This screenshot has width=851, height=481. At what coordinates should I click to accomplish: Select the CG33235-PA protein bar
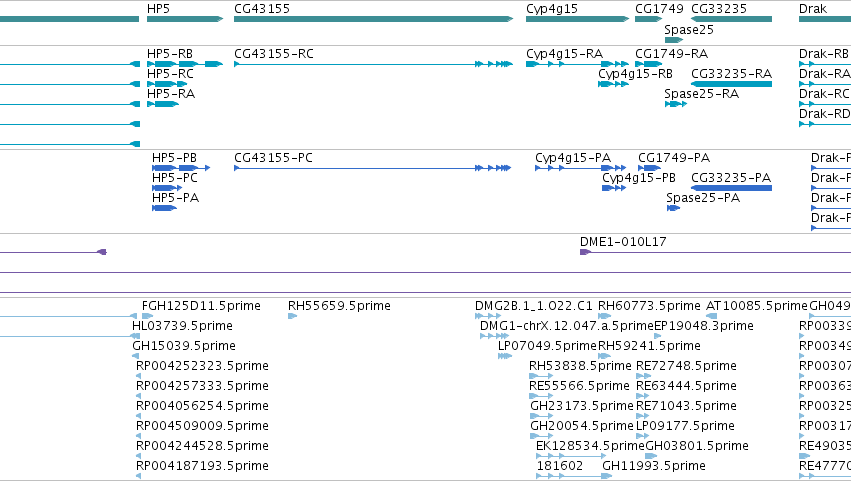(x=731, y=188)
